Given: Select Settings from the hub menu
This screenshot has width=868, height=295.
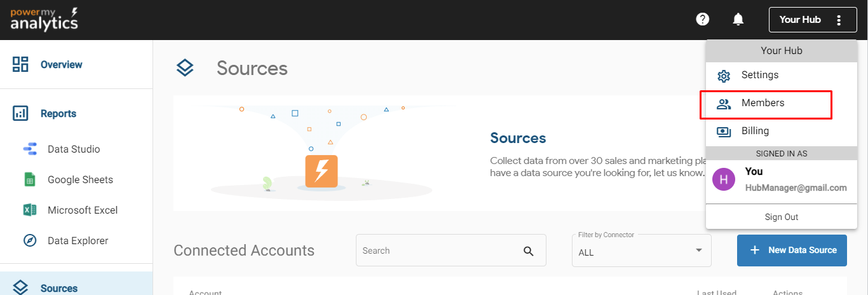Looking at the screenshot, I should pyautogui.click(x=759, y=75).
